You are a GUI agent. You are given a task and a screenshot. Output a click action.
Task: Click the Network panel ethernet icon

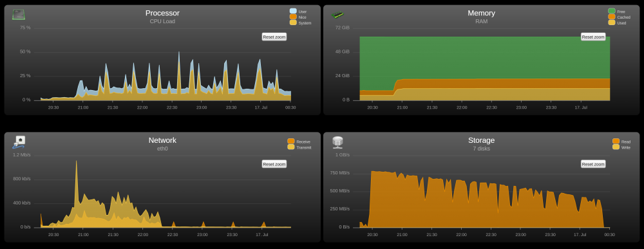click(19, 142)
